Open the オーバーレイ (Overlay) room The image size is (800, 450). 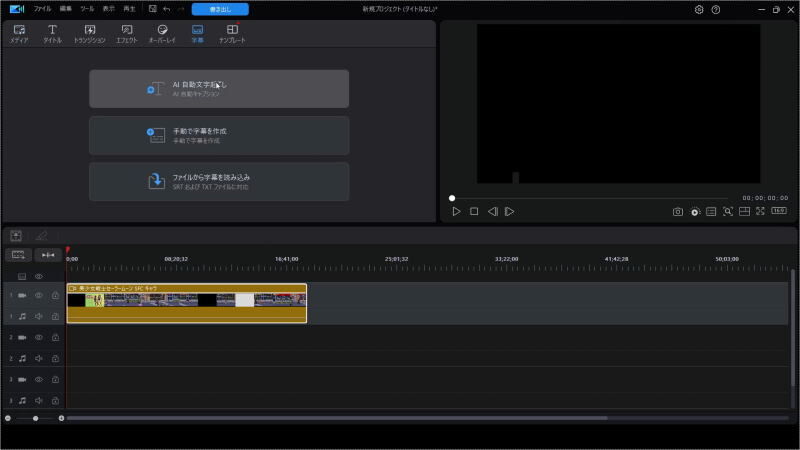pyautogui.click(x=162, y=34)
